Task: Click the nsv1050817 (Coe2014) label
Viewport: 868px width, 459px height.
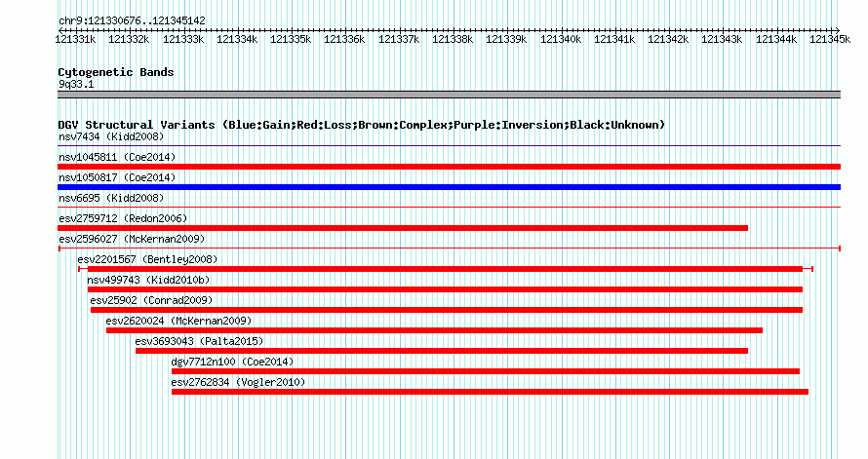Action: [117, 177]
